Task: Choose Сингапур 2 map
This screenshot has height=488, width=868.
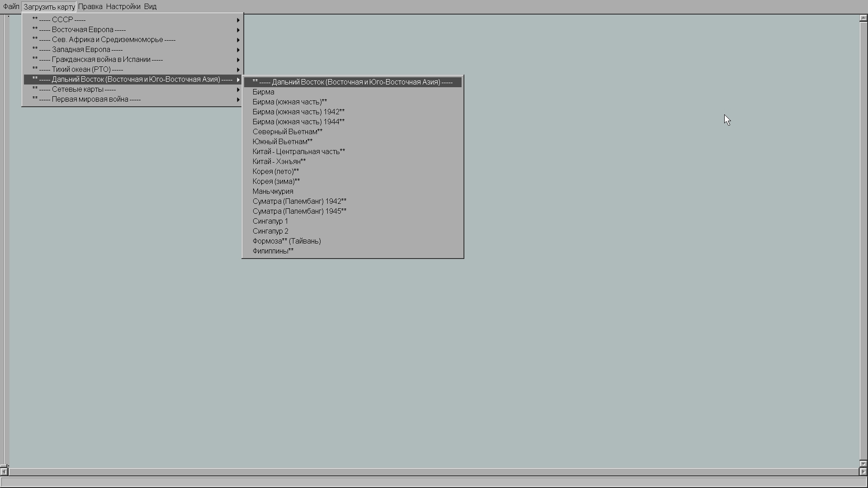Action: (x=270, y=231)
